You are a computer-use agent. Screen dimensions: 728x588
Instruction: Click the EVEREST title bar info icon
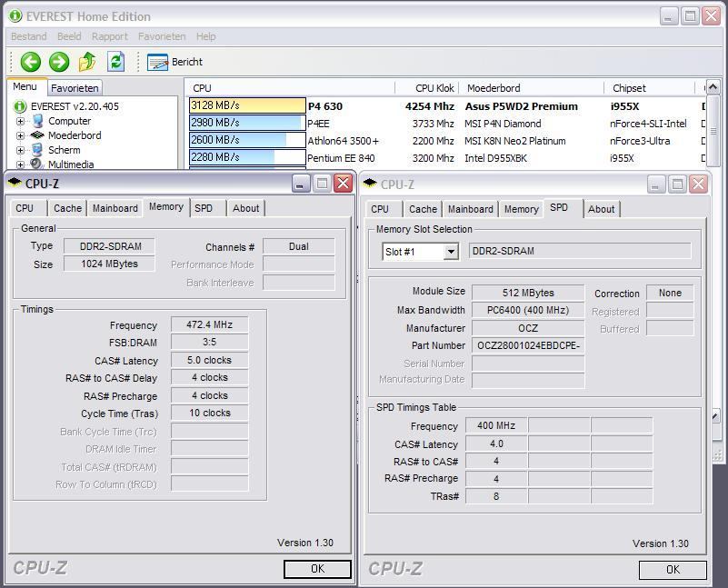(x=15, y=16)
